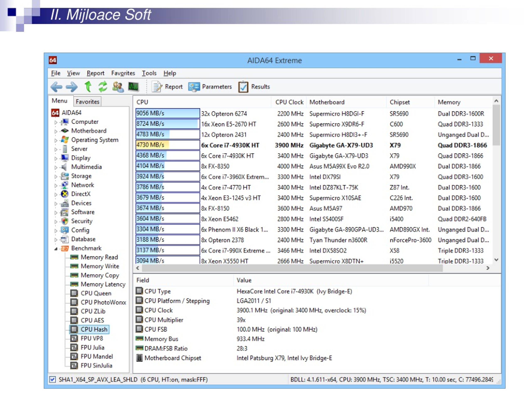Sort by the Memory column header
Image resolution: width=532 pixels, height=399 pixels.
(463, 102)
